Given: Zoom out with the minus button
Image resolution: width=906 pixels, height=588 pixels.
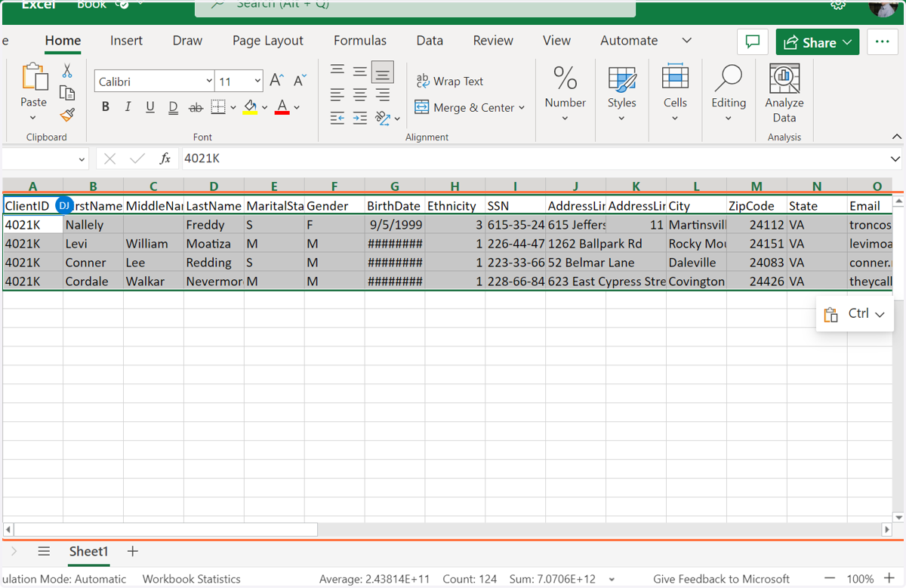Looking at the screenshot, I should click(x=829, y=579).
